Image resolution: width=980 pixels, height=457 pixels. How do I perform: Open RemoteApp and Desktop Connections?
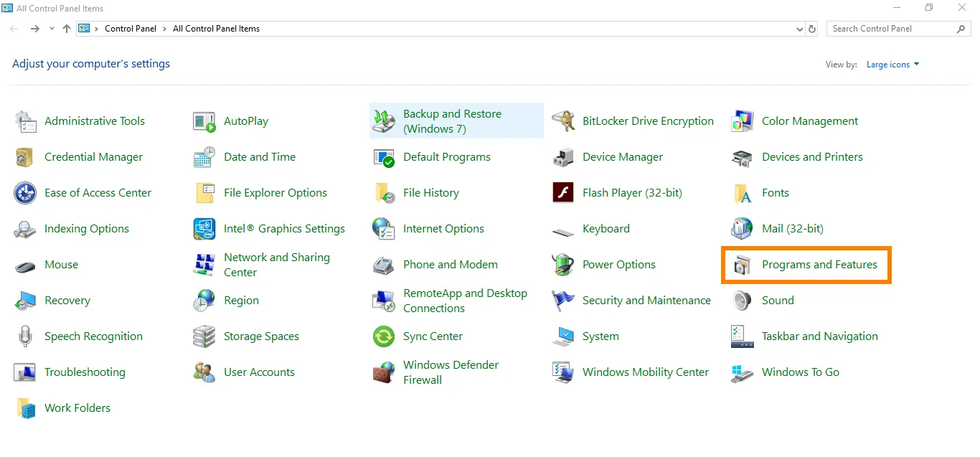[451, 301]
